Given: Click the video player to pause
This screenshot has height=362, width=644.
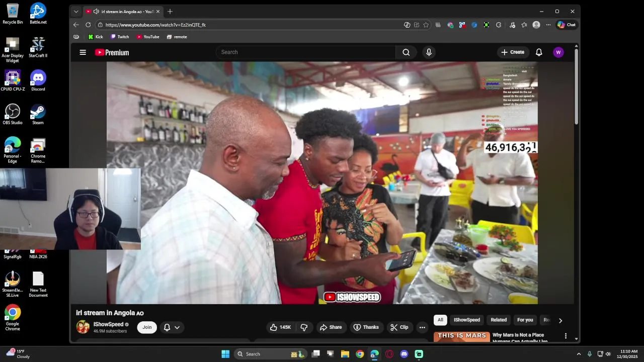Looking at the screenshot, I should [322, 183].
